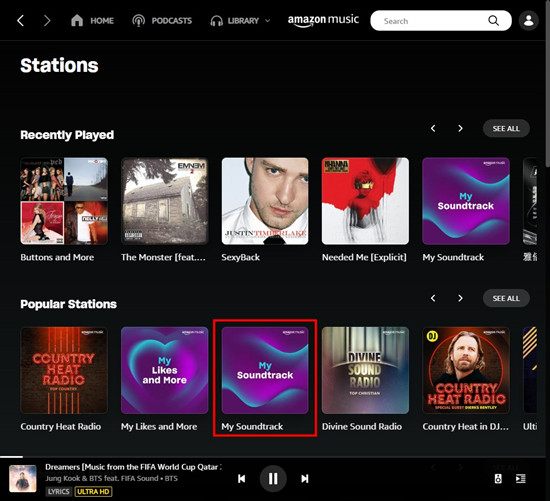The height and width of the screenshot is (501, 550).
Task: Show next Recently Played items
Action: coord(460,128)
